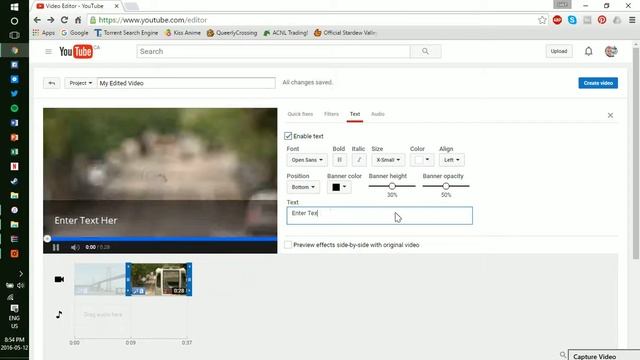Click the Create video button

point(598,83)
